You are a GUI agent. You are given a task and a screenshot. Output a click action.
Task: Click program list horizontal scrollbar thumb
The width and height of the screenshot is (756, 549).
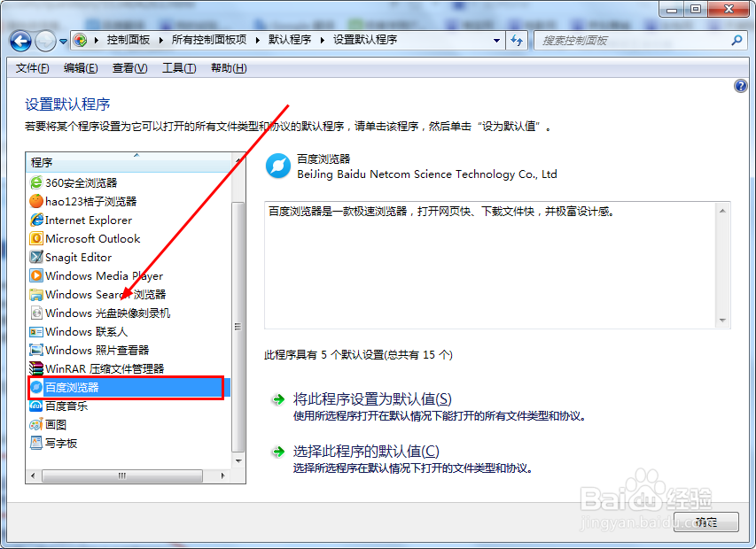(122, 476)
